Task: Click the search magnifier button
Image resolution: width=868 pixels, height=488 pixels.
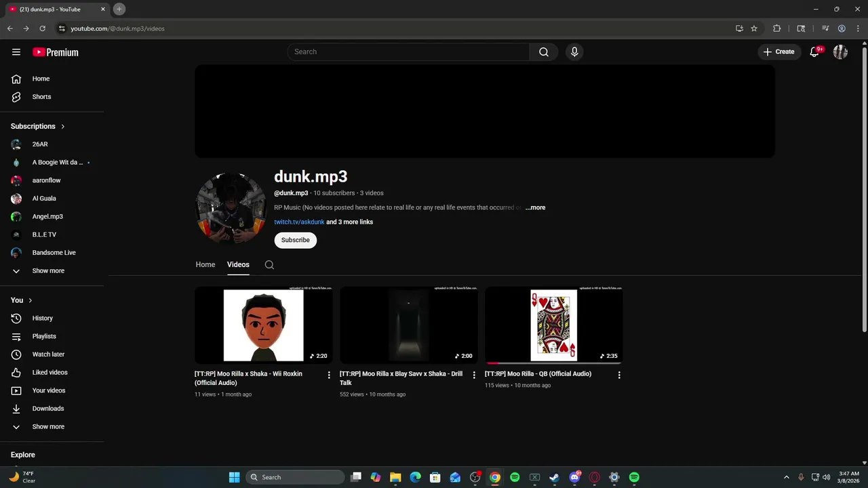Action: (x=544, y=52)
